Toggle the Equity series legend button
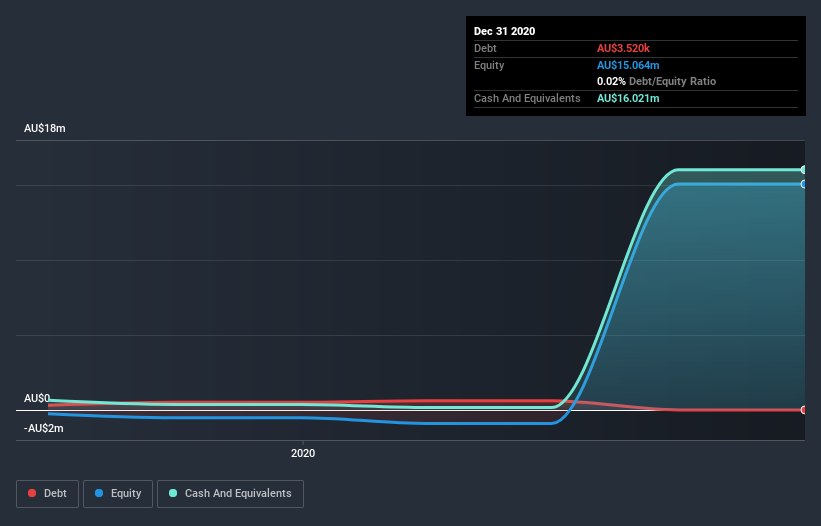The height and width of the screenshot is (526, 821). 118,494
